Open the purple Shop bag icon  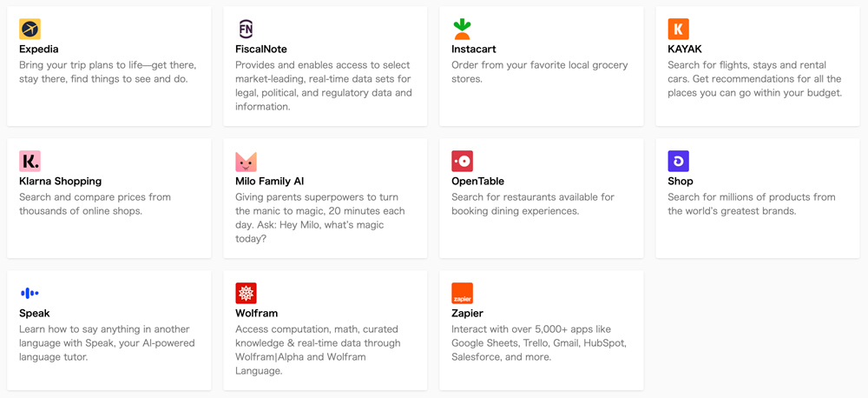[678, 162]
